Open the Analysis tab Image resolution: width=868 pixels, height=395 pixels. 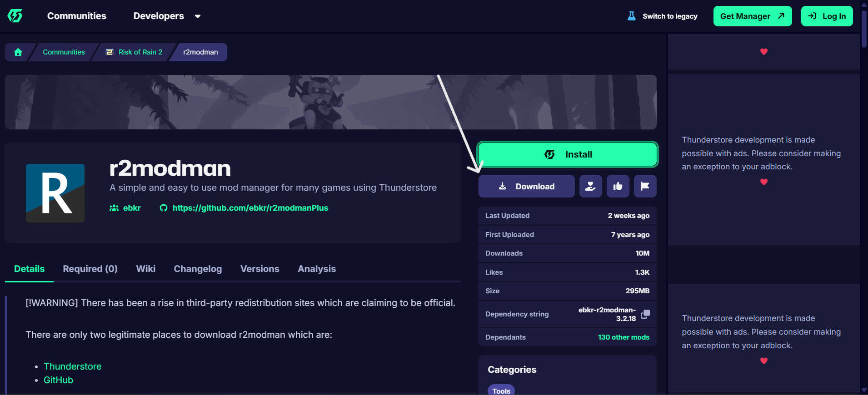pos(317,269)
